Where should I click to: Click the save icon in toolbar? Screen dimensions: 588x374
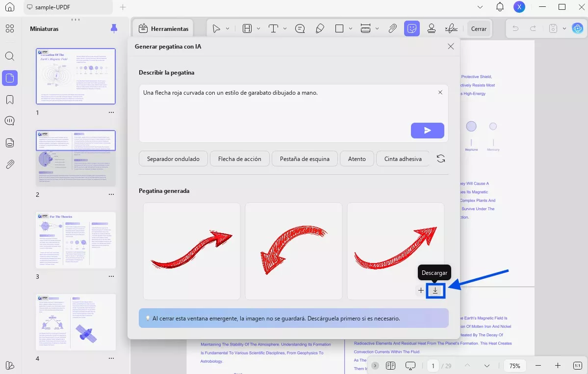pos(553,28)
